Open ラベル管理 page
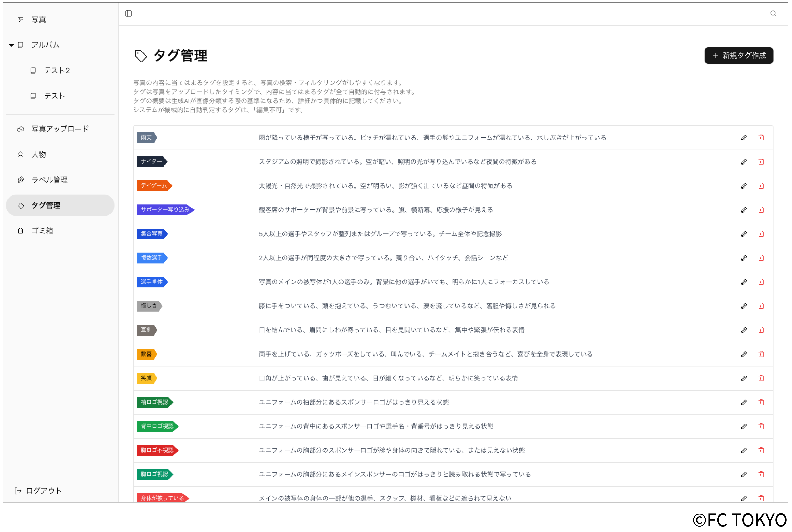Viewport: 792px width, 532px height. [49, 180]
